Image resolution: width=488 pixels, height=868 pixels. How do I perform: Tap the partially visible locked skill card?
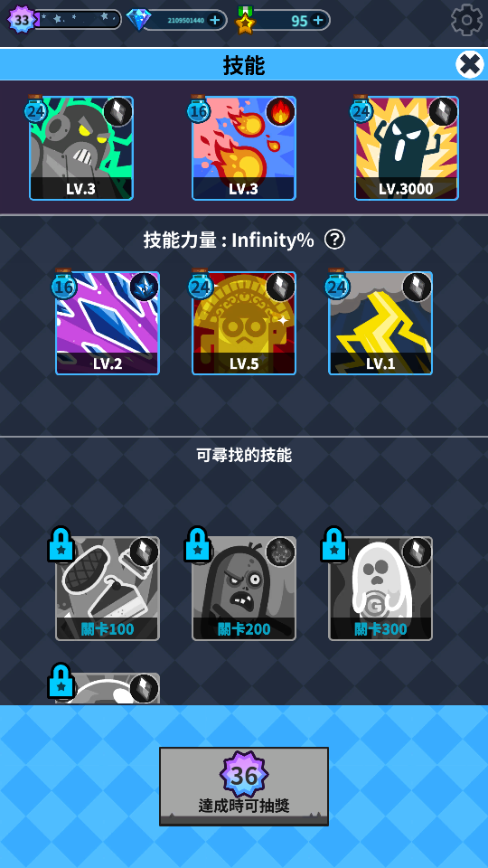108,689
